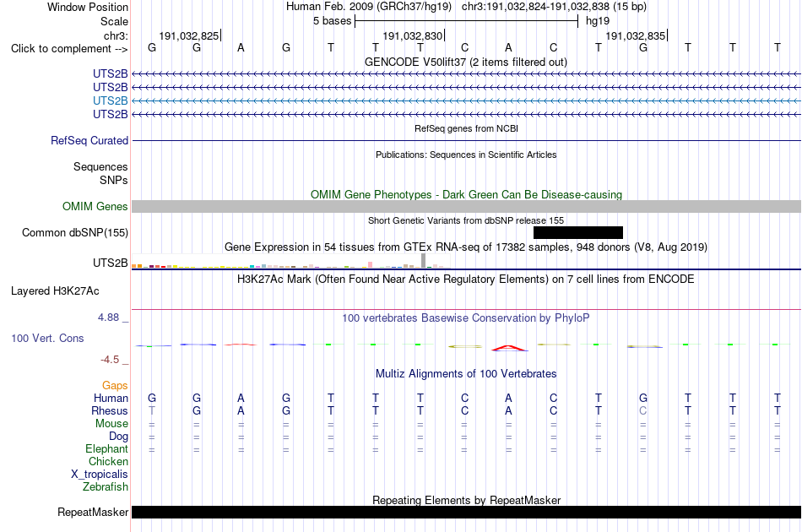Select the black dbSNP variant block
The width and height of the screenshot is (802, 532).
click(x=578, y=233)
